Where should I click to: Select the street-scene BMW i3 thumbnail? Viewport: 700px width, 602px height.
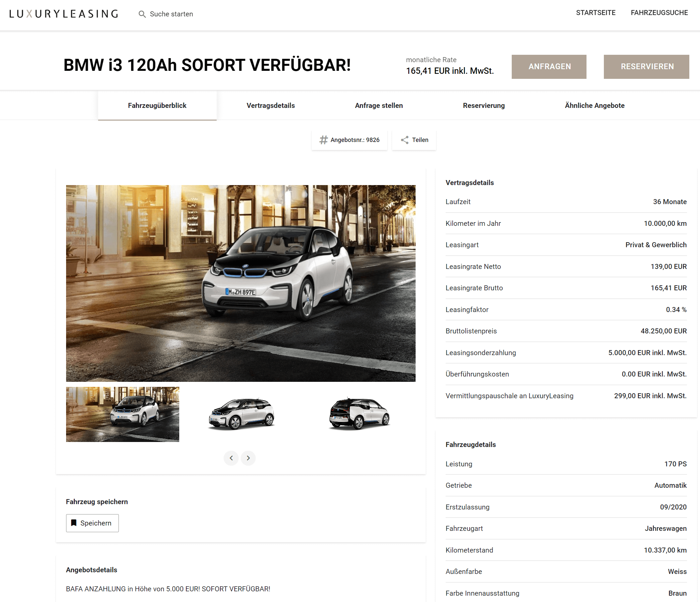click(x=123, y=414)
